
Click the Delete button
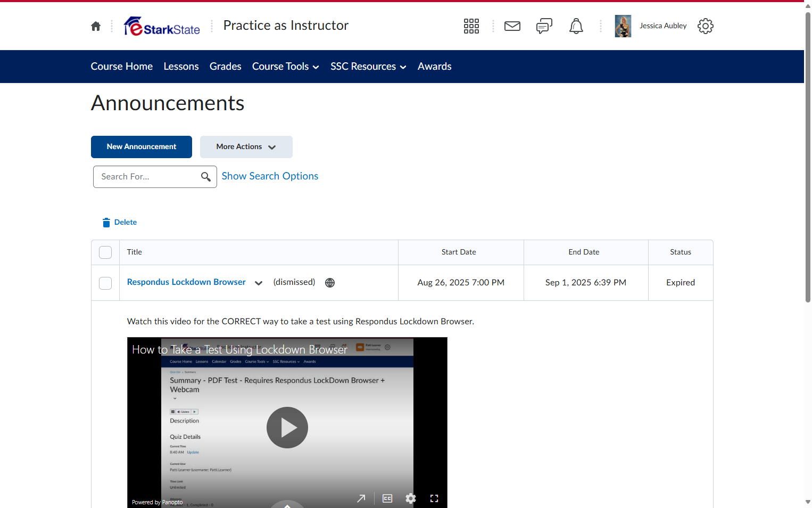coord(120,223)
